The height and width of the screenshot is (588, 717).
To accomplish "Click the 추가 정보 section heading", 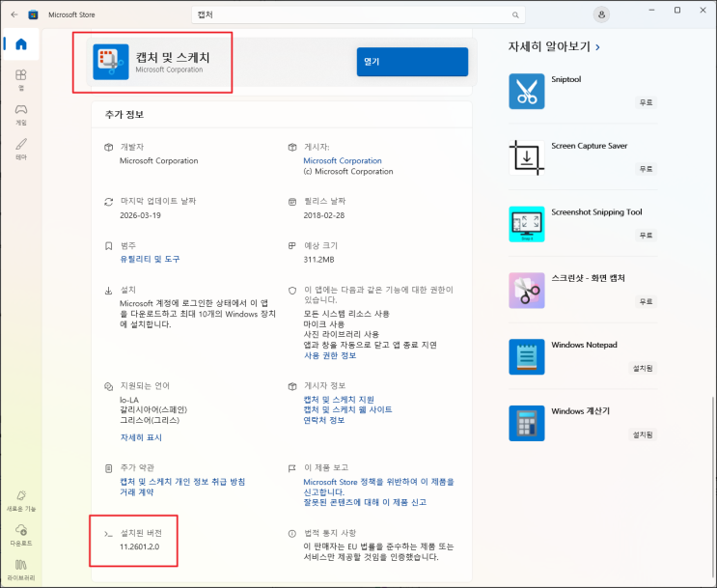I will click(124, 114).
